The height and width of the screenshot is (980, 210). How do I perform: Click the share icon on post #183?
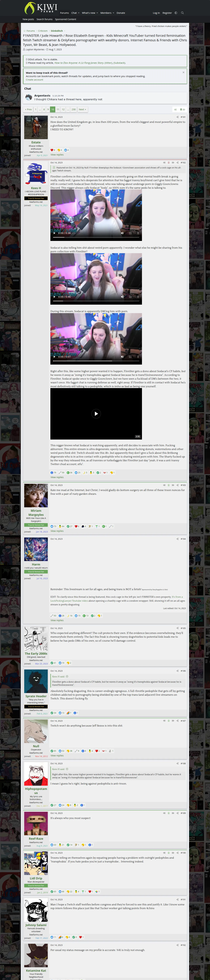click(177, 485)
